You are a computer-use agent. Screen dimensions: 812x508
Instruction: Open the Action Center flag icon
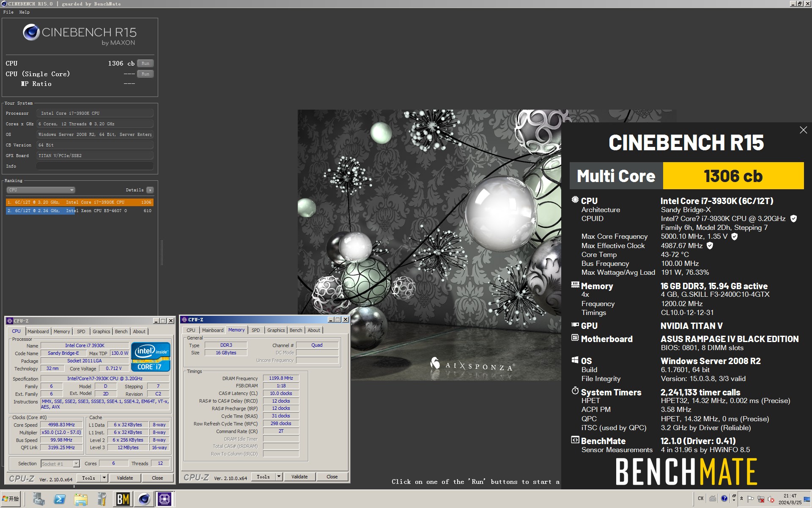point(751,499)
